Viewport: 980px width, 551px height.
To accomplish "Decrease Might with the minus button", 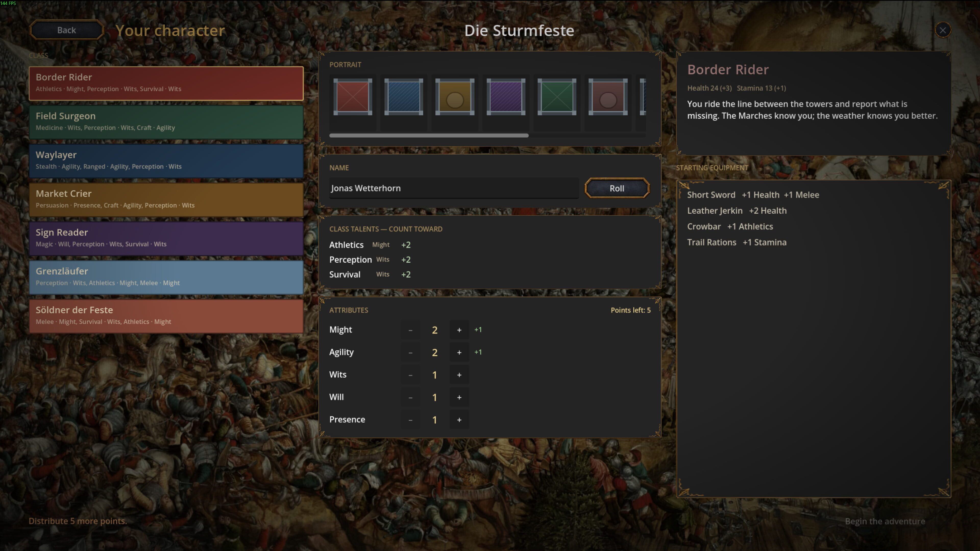I will point(410,330).
